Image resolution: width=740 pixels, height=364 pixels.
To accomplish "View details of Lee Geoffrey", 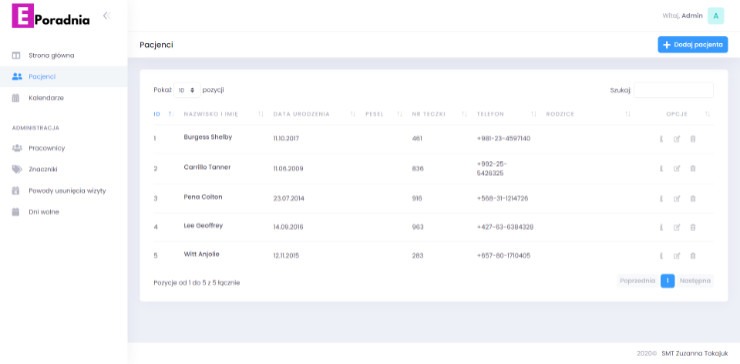I will coord(661,228).
